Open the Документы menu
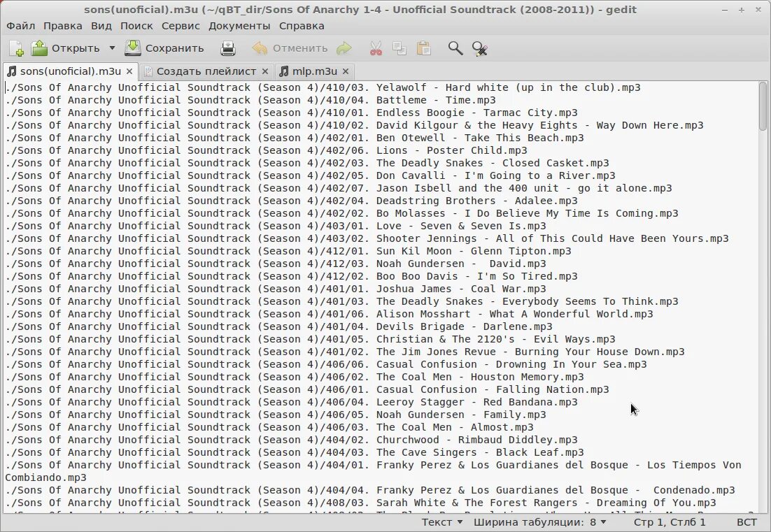771x532 pixels. (x=239, y=26)
